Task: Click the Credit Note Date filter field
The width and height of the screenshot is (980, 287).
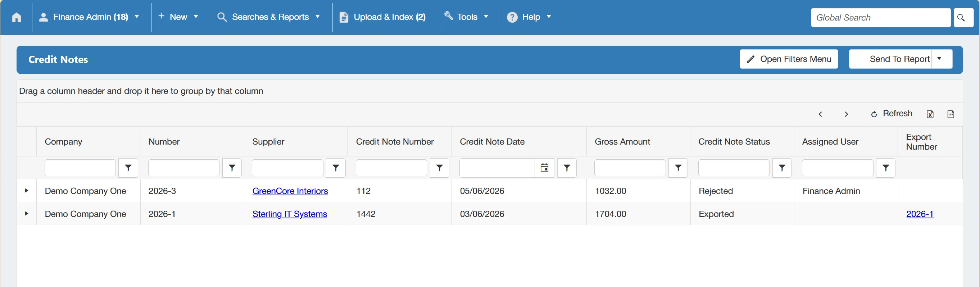Action: coord(497,168)
